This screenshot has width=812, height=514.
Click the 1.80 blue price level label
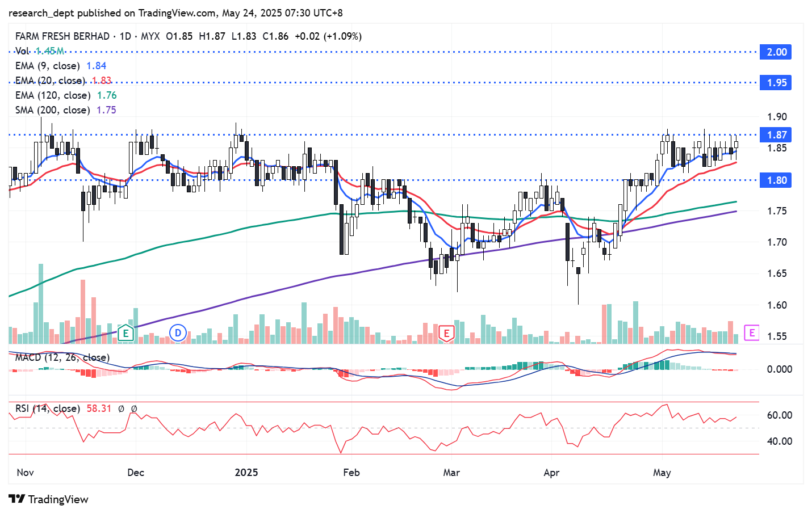(x=777, y=180)
